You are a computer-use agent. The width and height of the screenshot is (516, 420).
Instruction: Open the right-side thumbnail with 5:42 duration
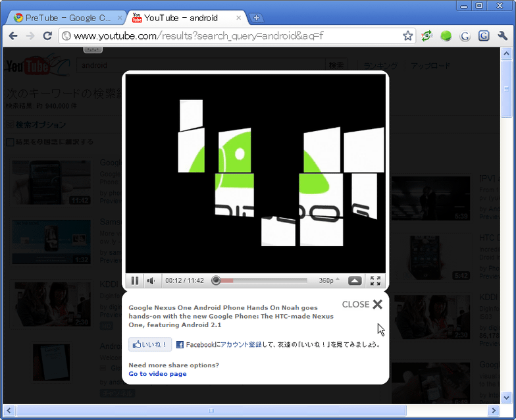click(430, 257)
